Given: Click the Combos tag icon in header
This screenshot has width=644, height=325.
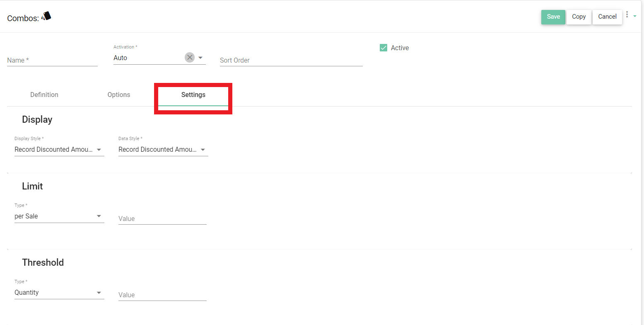Looking at the screenshot, I should [x=46, y=16].
